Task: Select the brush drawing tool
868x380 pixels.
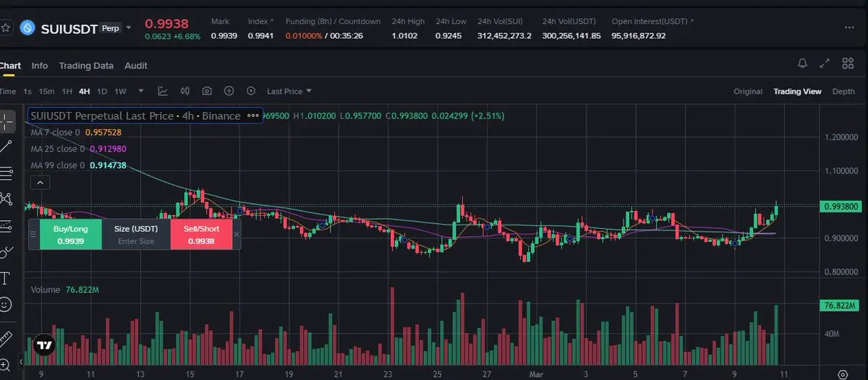Action: point(7,251)
